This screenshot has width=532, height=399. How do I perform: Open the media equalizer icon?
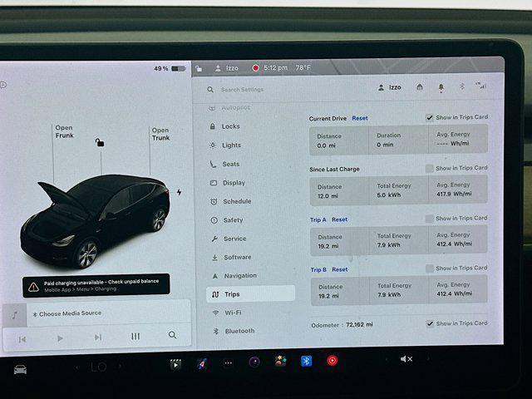tap(135, 336)
